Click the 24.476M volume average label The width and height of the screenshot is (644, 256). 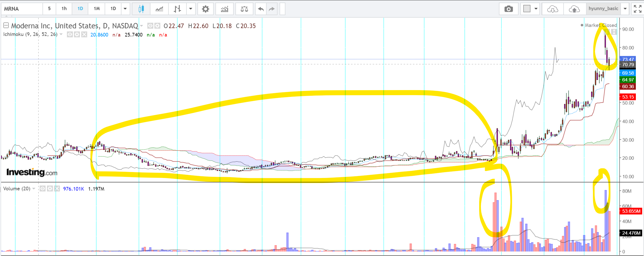click(631, 233)
